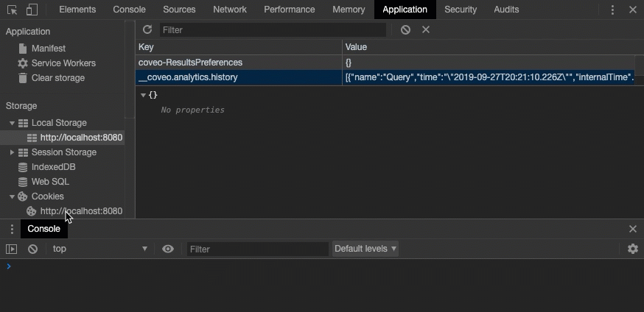
Task: Select Session Storage label in the sidebar
Action: point(64,152)
